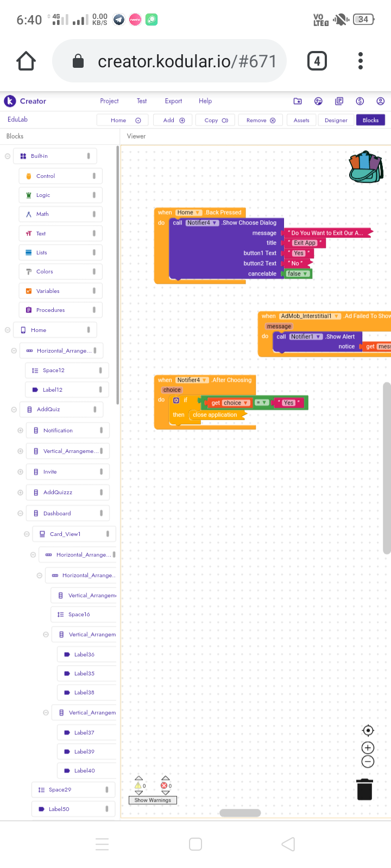Collapse the Card_View1 tree node
Image resolution: width=391 pixels, height=868 pixels.
click(27, 534)
